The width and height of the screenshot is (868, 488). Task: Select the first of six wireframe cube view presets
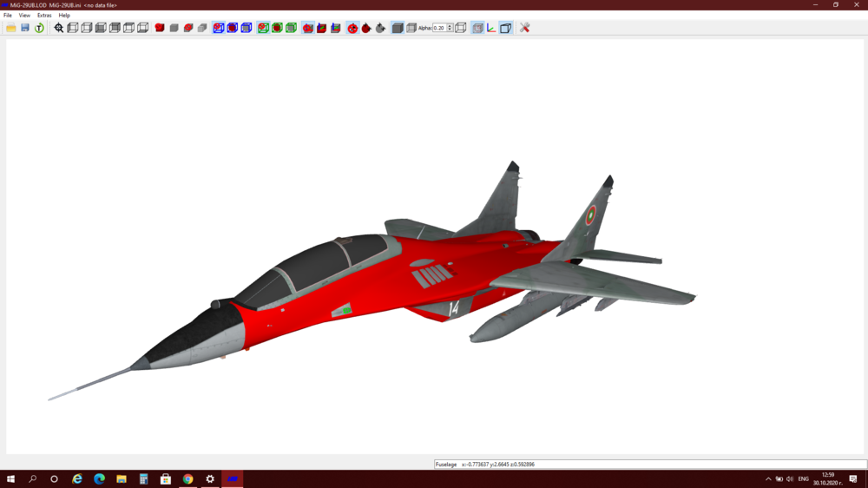tap(73, 28)
